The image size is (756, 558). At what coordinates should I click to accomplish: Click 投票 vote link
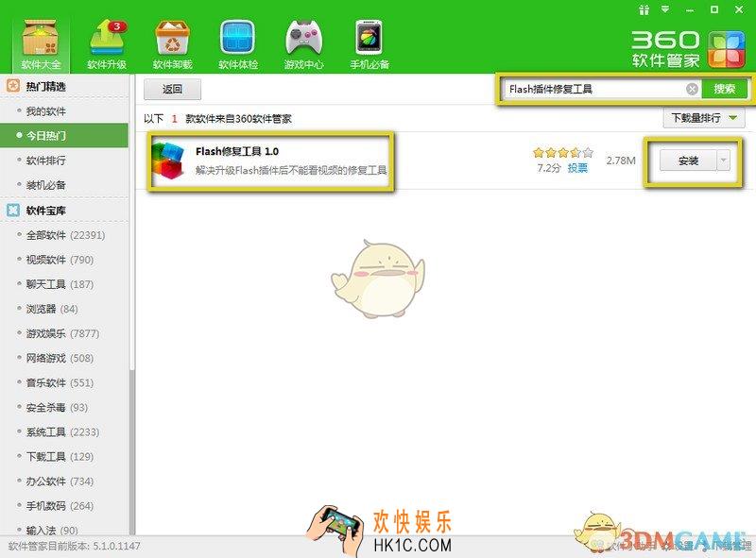point(577,168)
